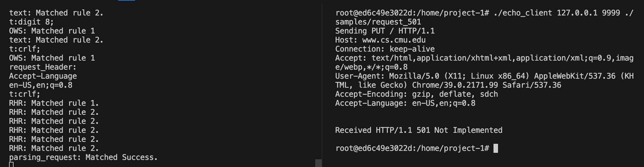Click the 'request_Header:' line in left pane
This screenshot has height=167, width=644.
click(x=43, y=67)
